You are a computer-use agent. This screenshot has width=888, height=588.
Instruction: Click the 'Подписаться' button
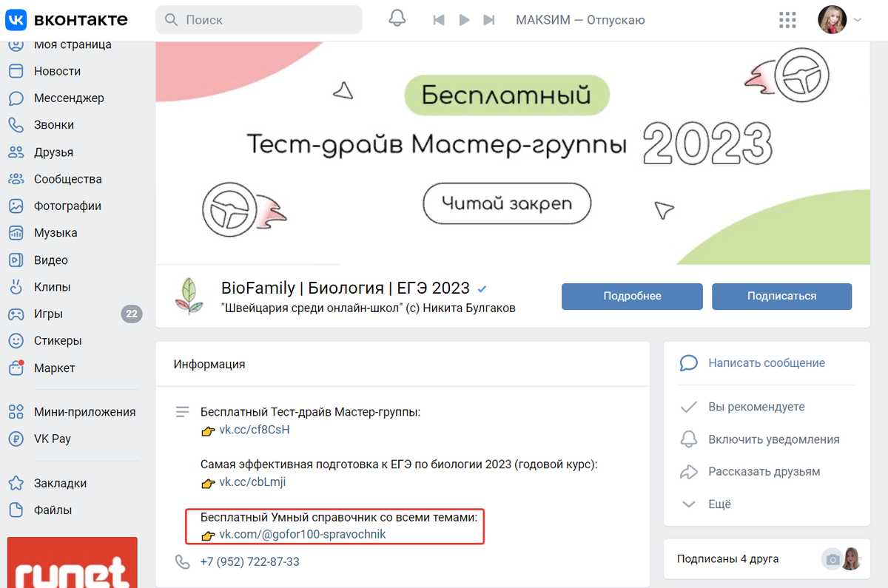tap(781, 296)
